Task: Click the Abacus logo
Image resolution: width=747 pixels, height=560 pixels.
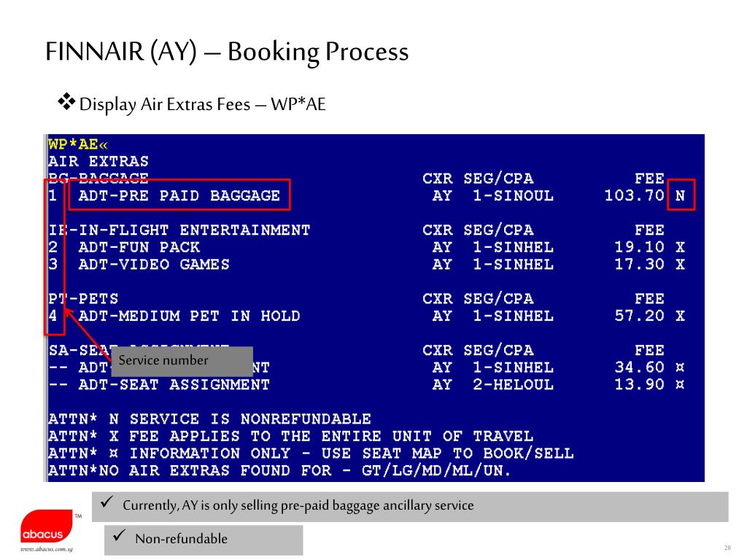Action: pos(47,526)
